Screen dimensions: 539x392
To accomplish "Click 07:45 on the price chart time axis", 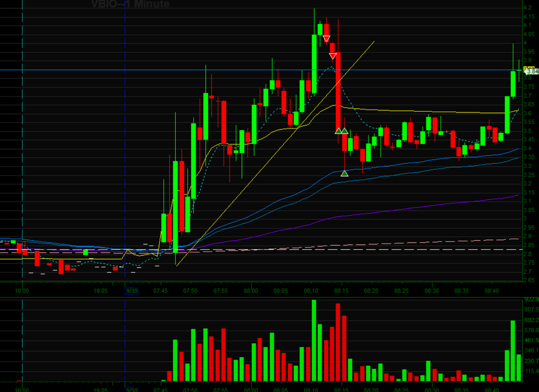I will (x=160, y=291).
